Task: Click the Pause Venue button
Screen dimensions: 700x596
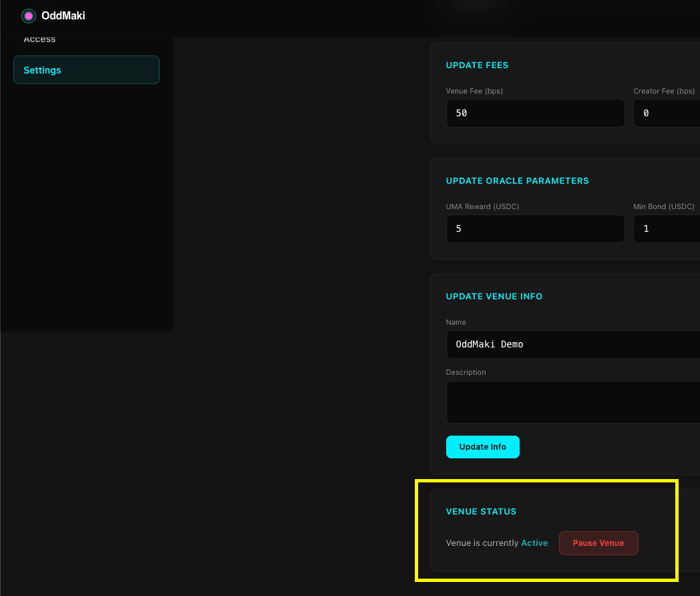Action: pos(598,543)
